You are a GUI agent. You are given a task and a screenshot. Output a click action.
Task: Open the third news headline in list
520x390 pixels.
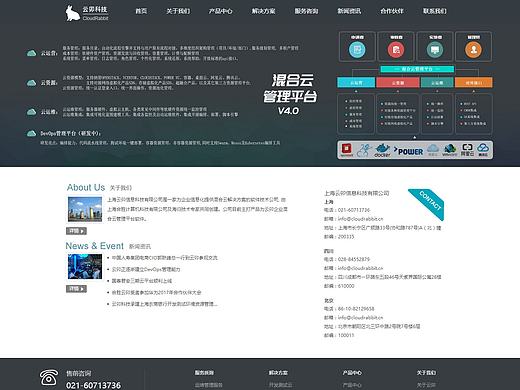(x=142, y=281)
